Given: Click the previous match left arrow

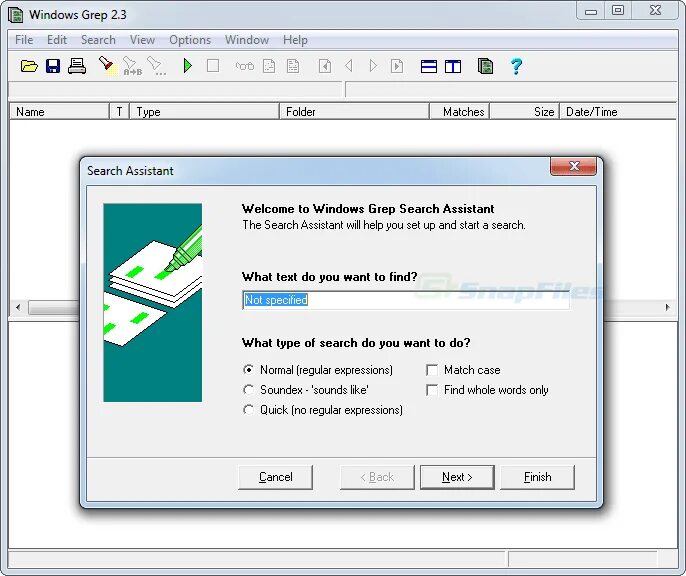Looking at the screenshot, I should 349,66.
